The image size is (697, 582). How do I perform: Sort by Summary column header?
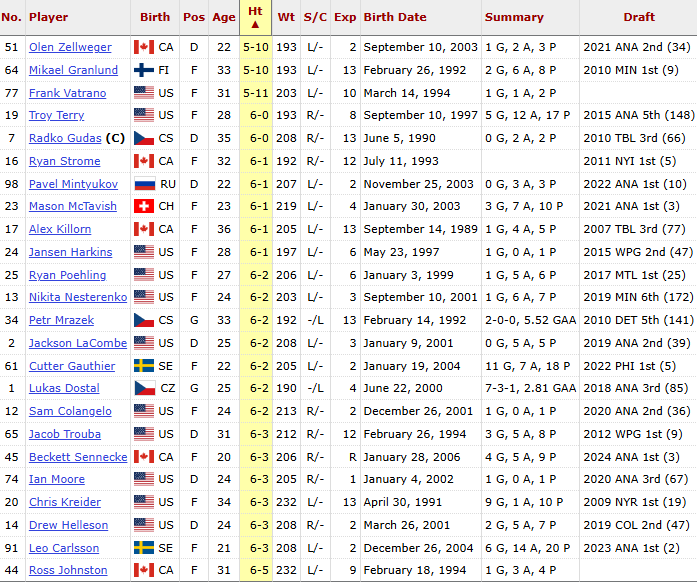(514, 17)
